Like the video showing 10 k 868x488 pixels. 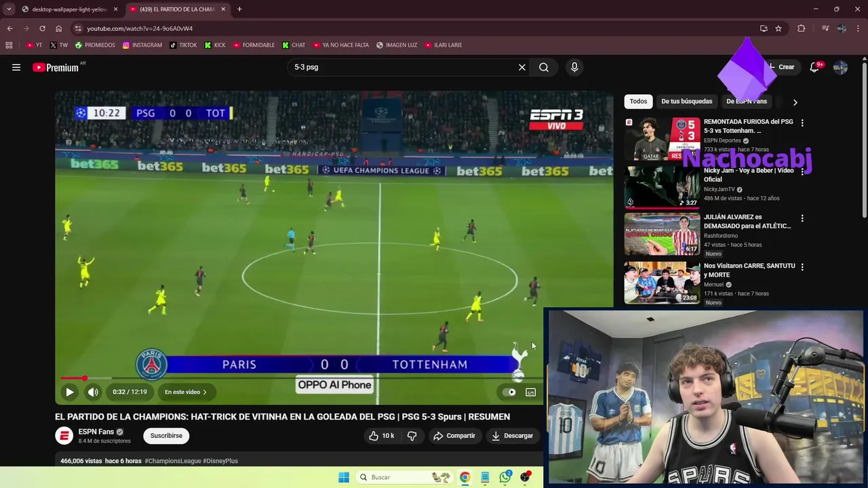coord(382,436)
